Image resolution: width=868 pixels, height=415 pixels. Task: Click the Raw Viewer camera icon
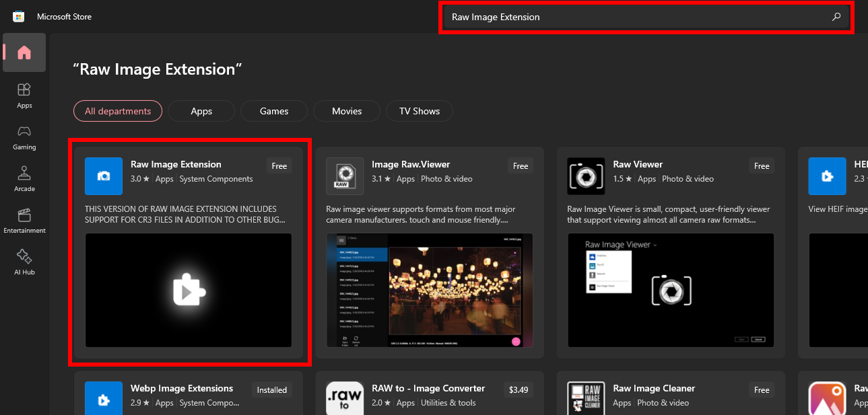(x=586, y=176)
